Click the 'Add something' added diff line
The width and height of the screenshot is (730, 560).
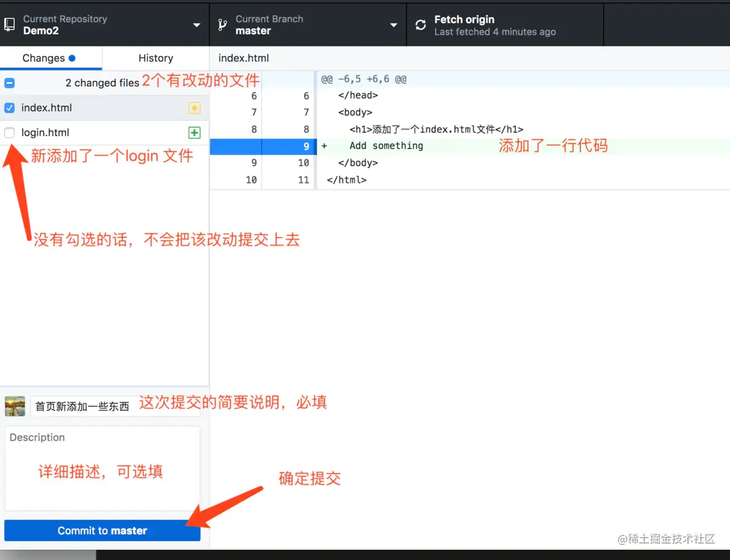click(386, 146)
